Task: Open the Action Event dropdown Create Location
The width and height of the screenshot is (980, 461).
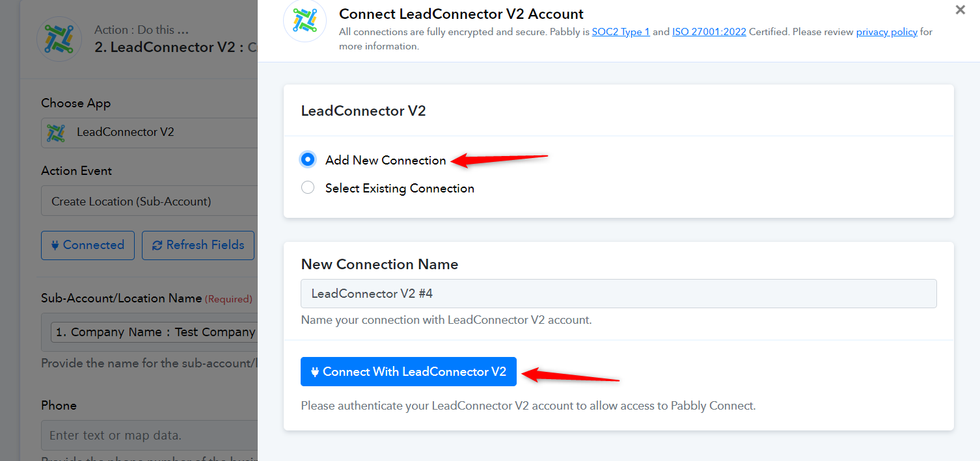Action: [150, 202]
